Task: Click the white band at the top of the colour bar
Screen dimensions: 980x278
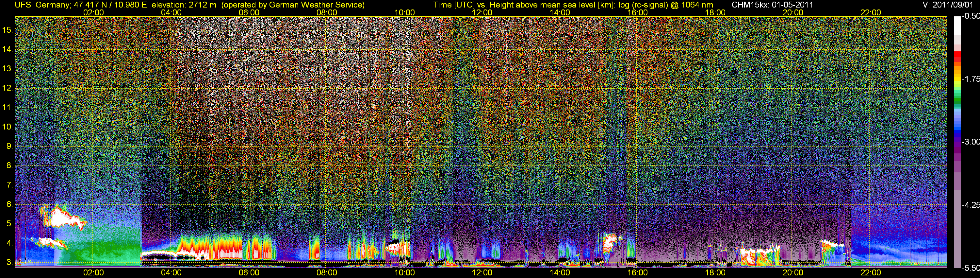Action: pyautogui.click(x=957, y=26)
